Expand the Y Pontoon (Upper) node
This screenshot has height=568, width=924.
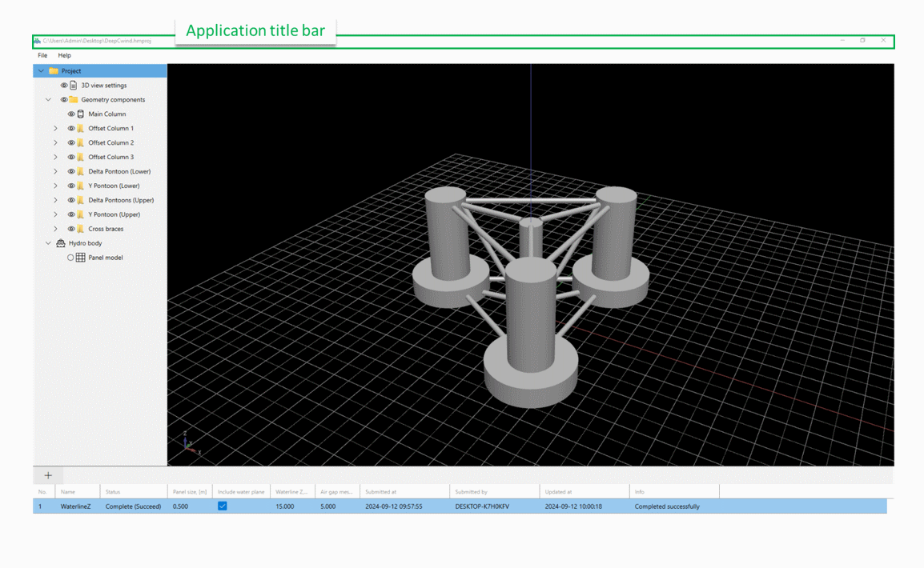(55, 214)
